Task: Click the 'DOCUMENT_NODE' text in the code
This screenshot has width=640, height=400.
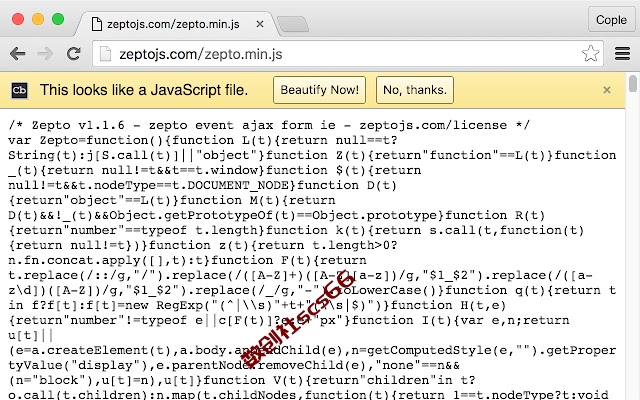Action: tap(238, 185)
